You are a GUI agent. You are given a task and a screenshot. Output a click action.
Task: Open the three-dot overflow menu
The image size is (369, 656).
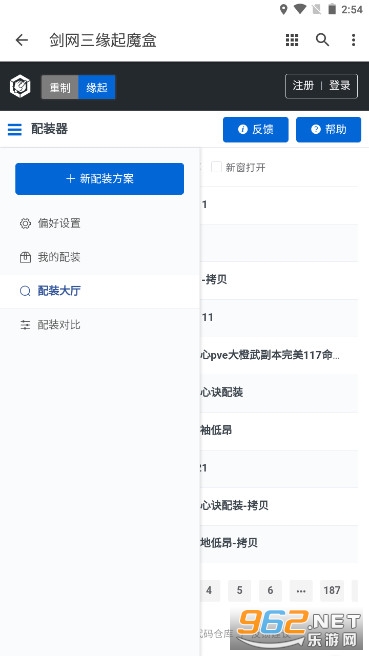[354, 40]
